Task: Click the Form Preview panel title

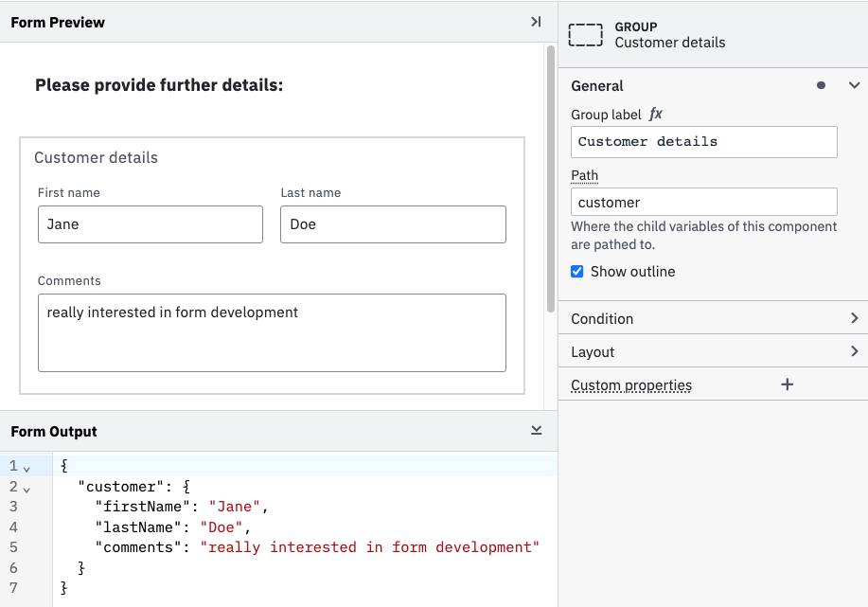Action: tap(58, 22)
